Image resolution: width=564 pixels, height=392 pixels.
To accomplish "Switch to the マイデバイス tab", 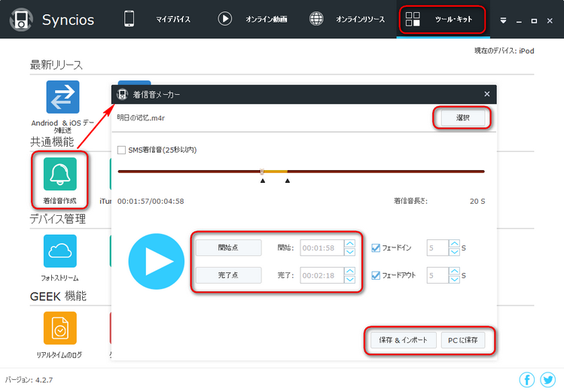I will [x=157, y=19].
